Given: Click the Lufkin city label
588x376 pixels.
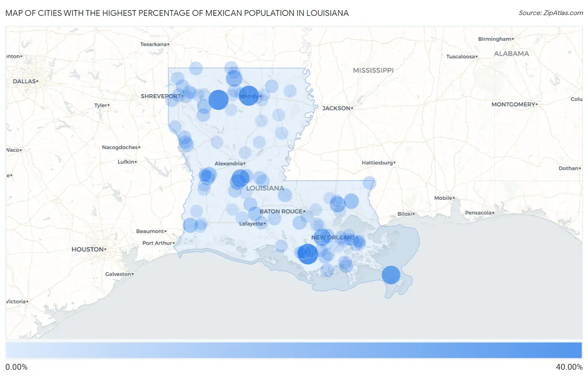Looking at the screenshot, I should click(126, 162).
